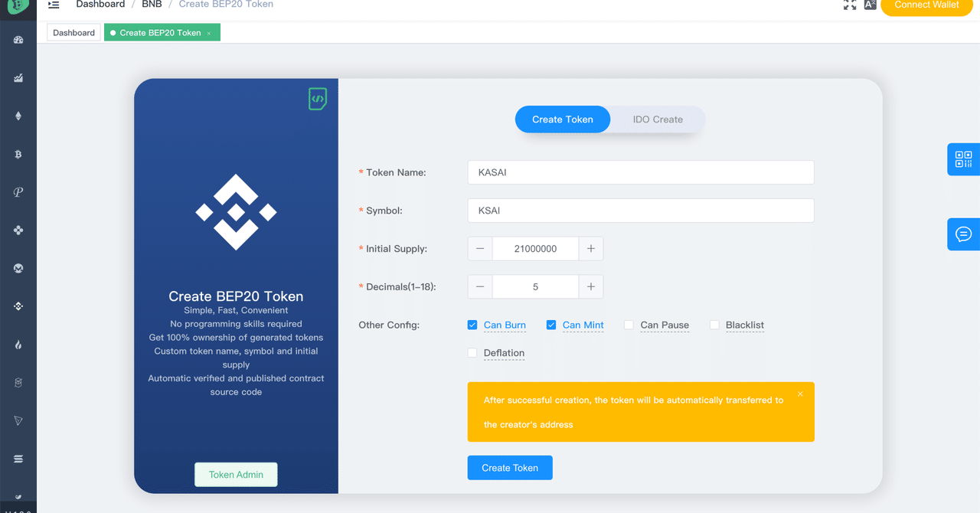Collapse the sidebar using the hamburger icon

(x=53, y=5)
